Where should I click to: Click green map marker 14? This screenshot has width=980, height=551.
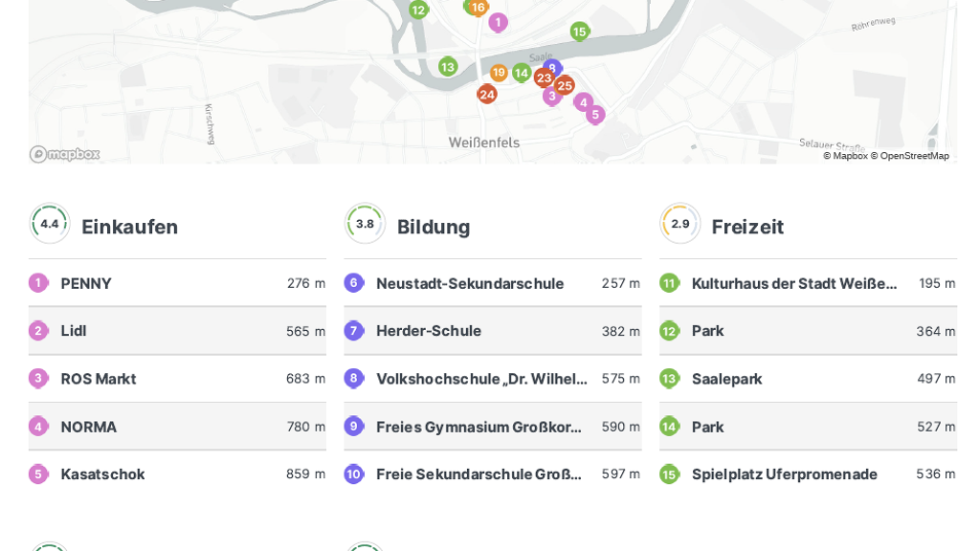click(521, 73)
